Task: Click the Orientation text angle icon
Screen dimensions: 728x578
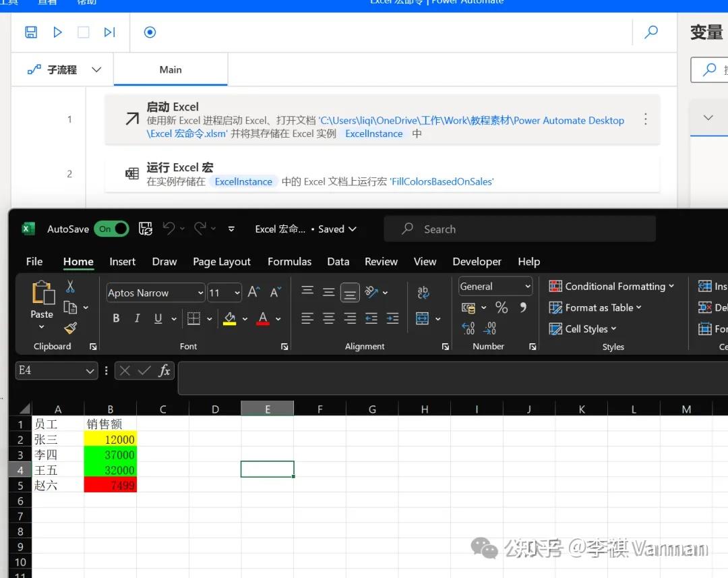Action: click(x=371, y=292)
